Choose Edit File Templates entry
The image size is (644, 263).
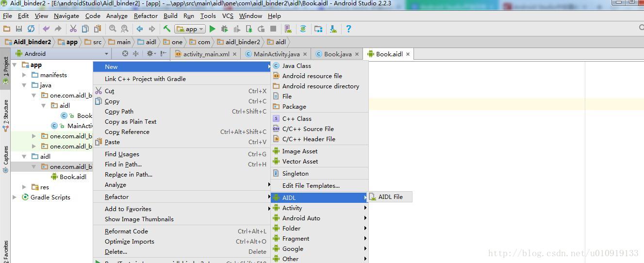319,185
